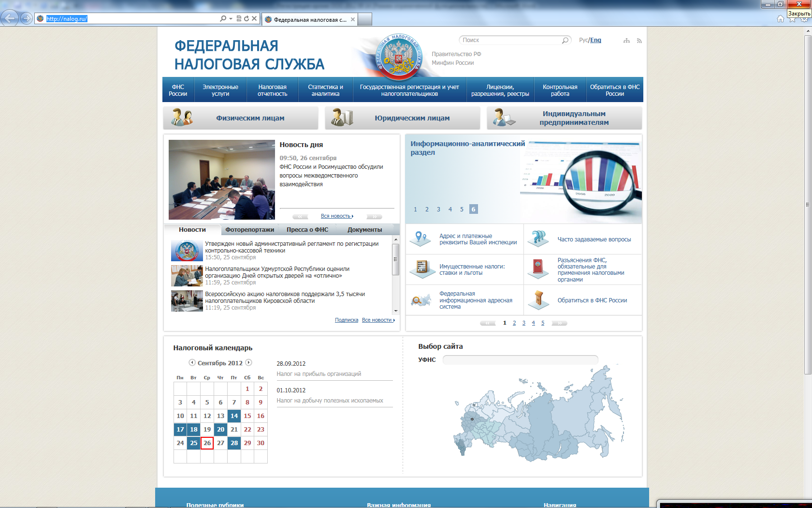Select slide 1 in Информационно-аналитический раздел
This screenshot has width=812, height=508.
tap(415, 209)
